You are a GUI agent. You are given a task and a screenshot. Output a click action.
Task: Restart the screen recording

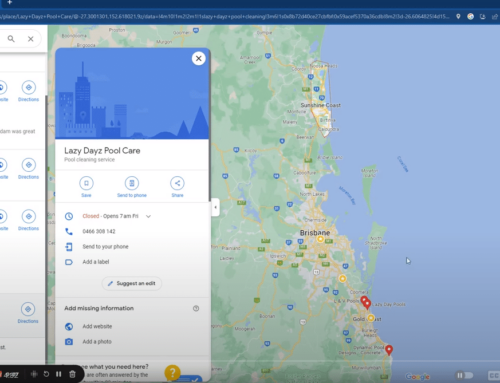[46, 374]
